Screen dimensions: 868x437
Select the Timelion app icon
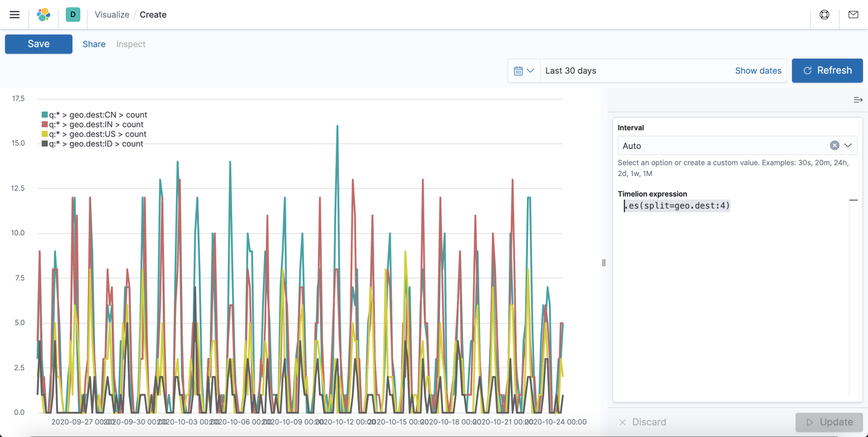coord(72,14)
